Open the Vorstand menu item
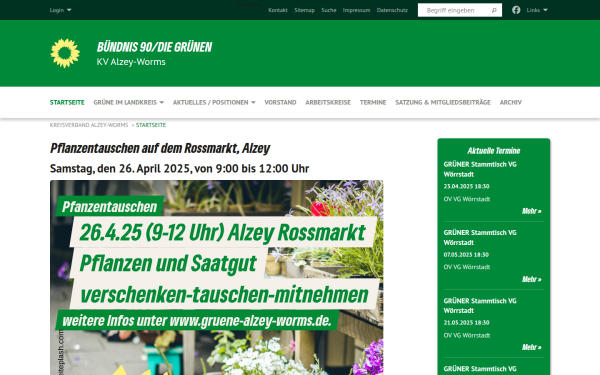This screenshot has width=600, height=375. click(x=280, y=102)
